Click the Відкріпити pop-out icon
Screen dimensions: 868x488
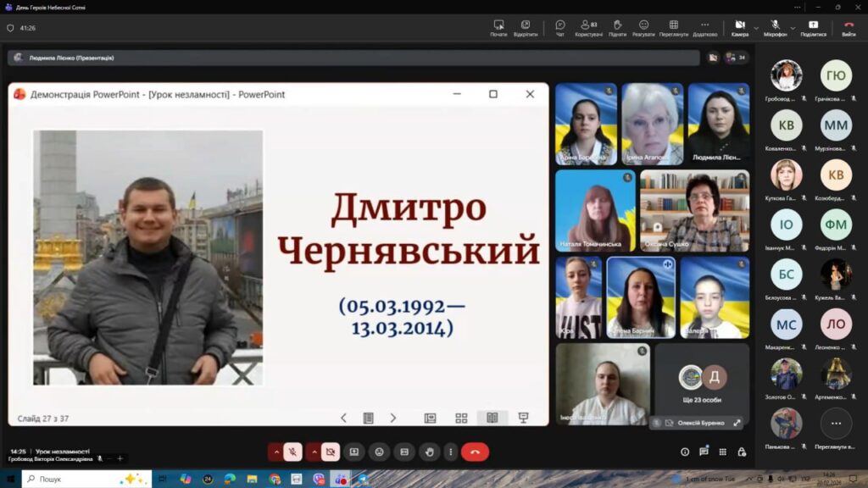click(526, 28)
